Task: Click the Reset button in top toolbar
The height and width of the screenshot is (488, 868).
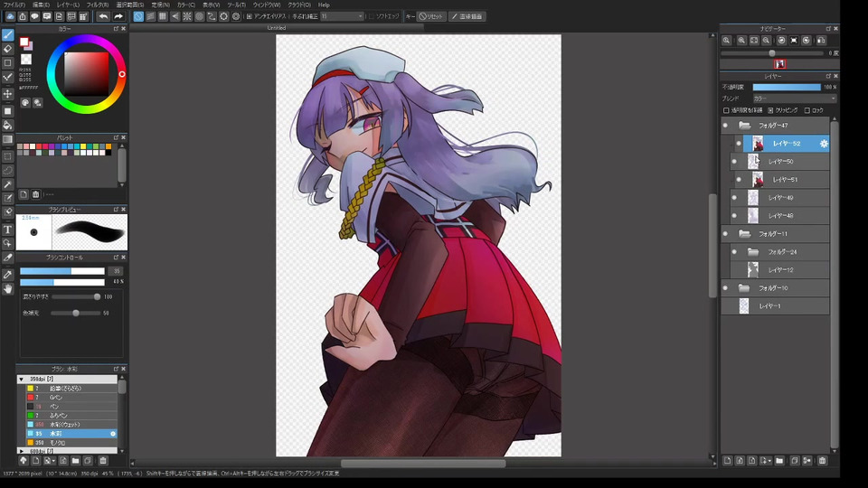Action: coord(431,16)
